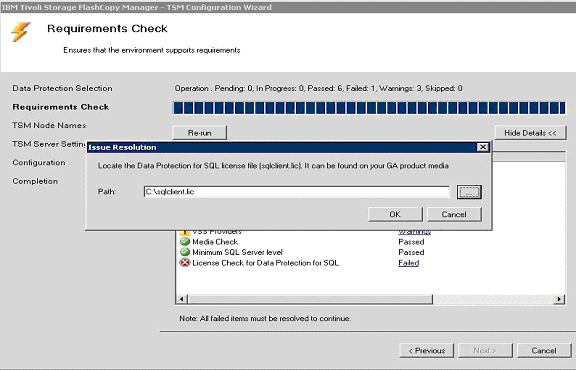Click Hide Details to collapse details
Image resolution: width=576 pixels, height=370 pixels.
(x=530, y=133)
